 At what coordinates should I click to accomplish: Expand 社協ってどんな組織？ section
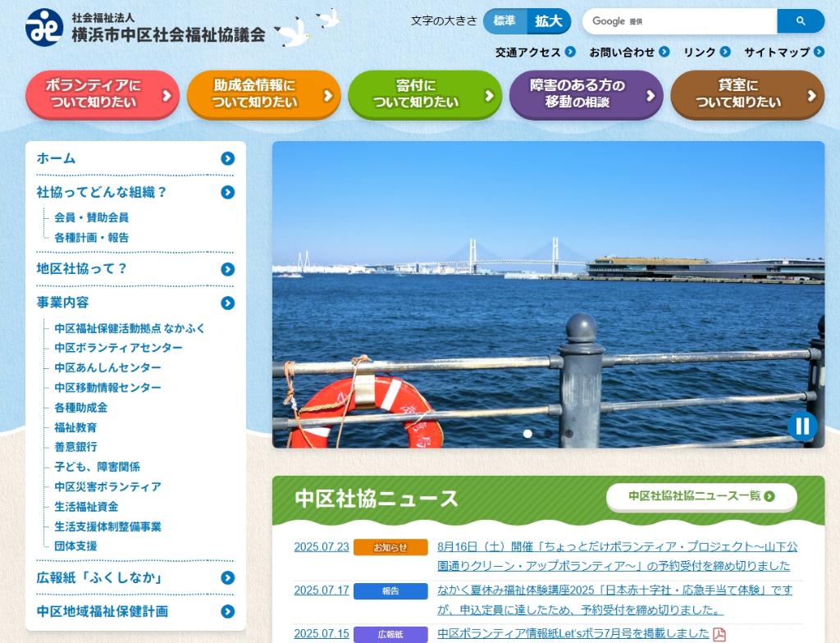(x=227, y=193)
